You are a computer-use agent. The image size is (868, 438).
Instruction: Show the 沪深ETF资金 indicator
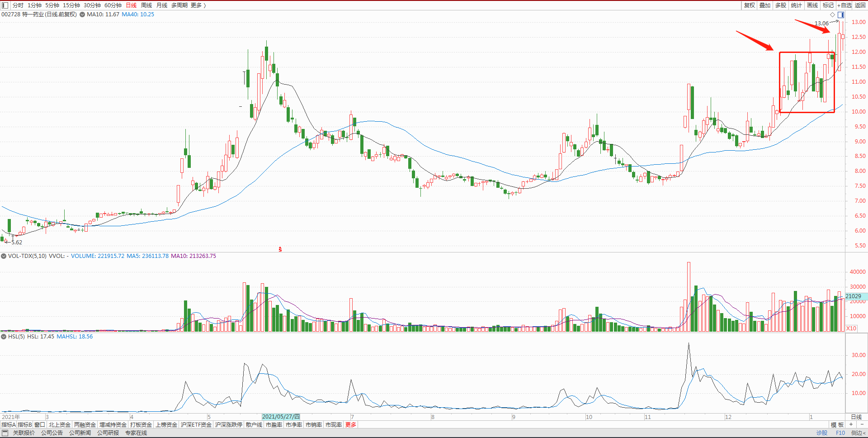pyautogui.click(x=196, y=425)
